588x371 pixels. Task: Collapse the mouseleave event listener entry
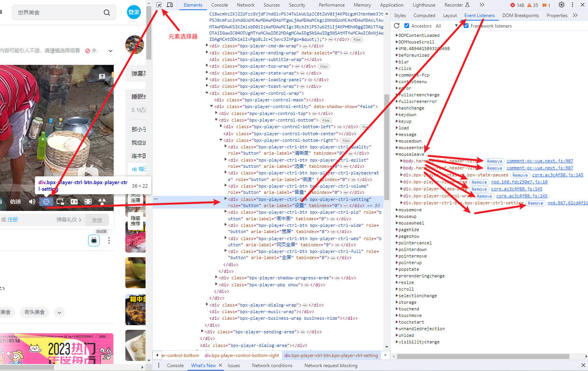(397, 154)
